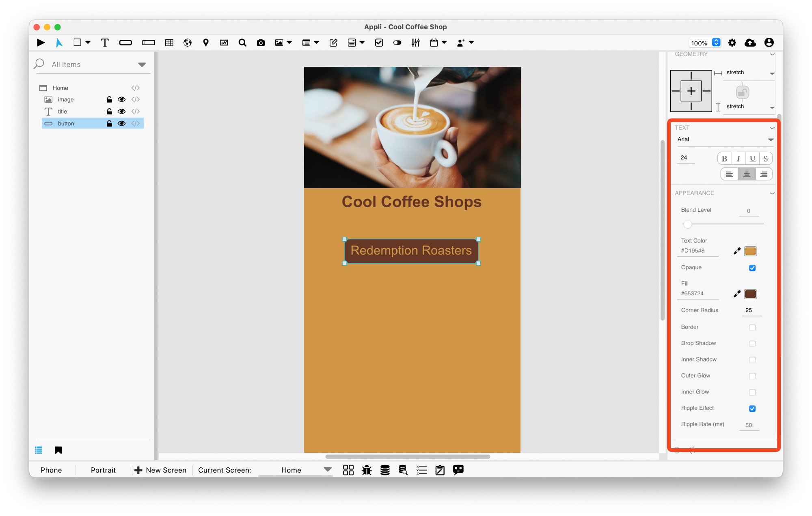Select the image layer row
This screenshot has height=516, width=812.
[93, 99]
